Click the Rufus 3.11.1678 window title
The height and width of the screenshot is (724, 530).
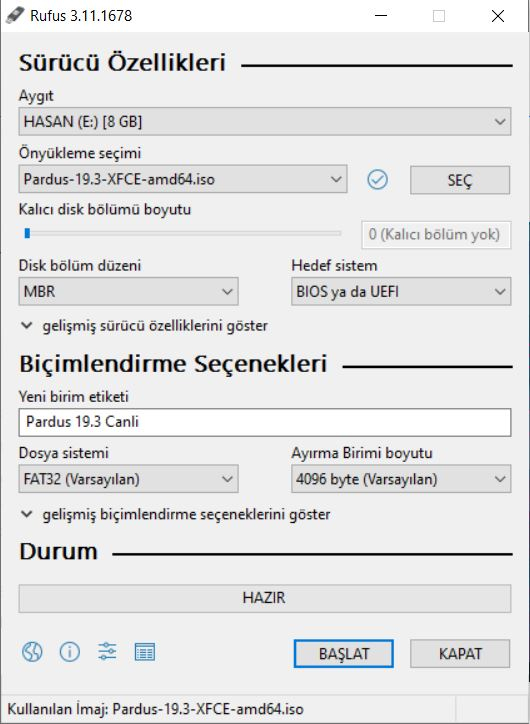81,16
